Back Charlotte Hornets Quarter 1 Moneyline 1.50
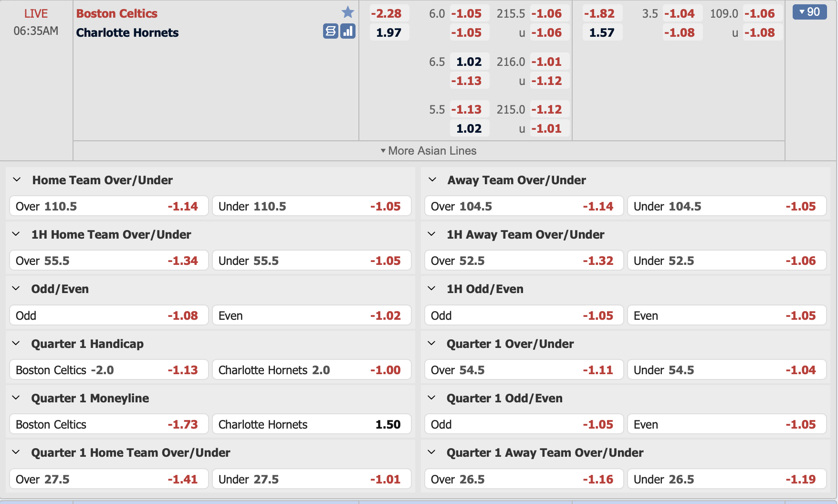 click(312, 424)
